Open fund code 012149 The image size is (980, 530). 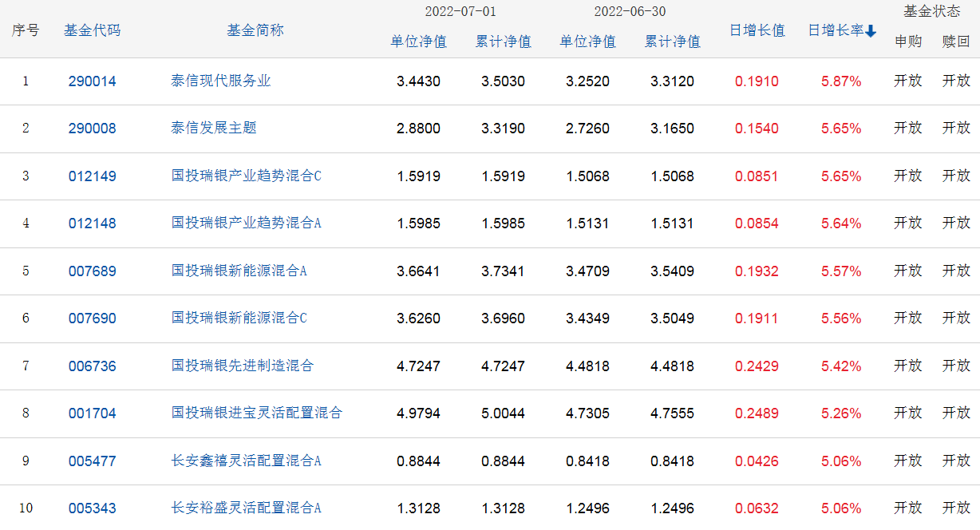[x=92, y=176]
